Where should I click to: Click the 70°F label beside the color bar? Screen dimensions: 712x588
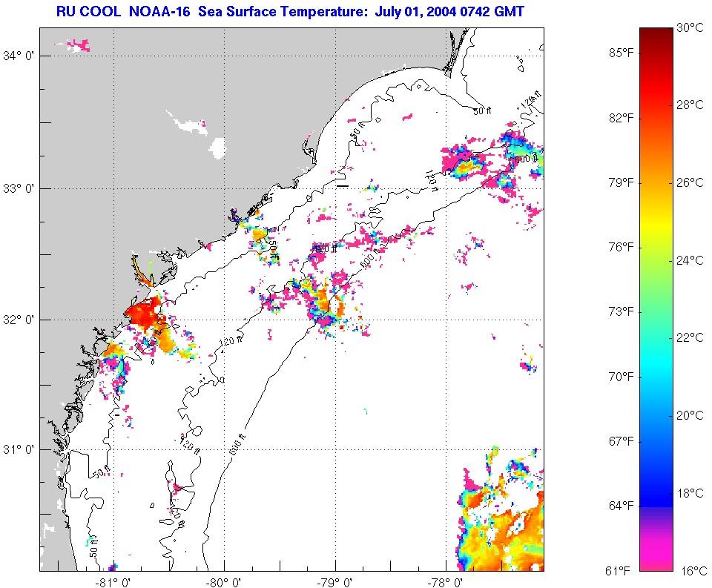tap(622, 377)
